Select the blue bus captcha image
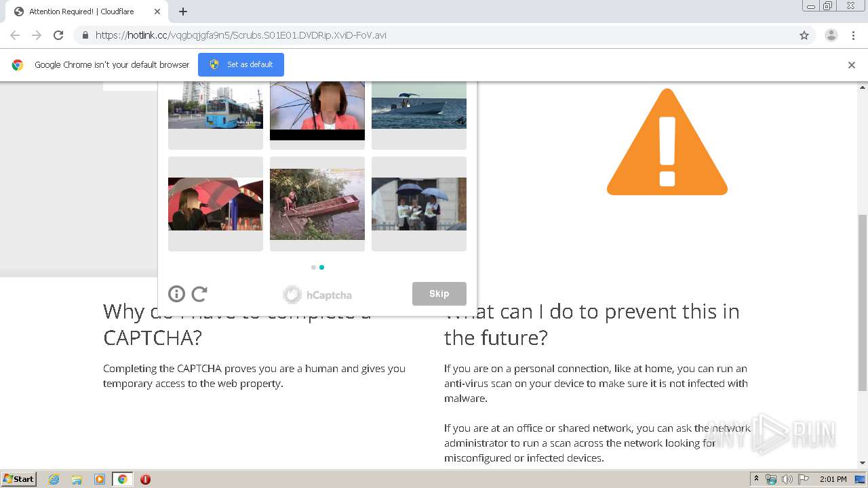Viewport: 868px width, 488px height. (216, 105)
